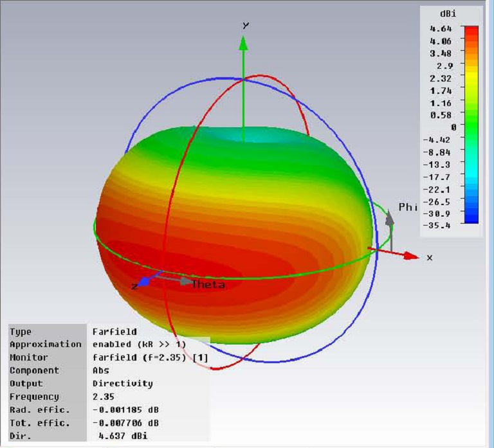Click the '4.637 dBi' directivity value
The height and width of the screenshot is (448, 494).
click(x=123, y=436)
